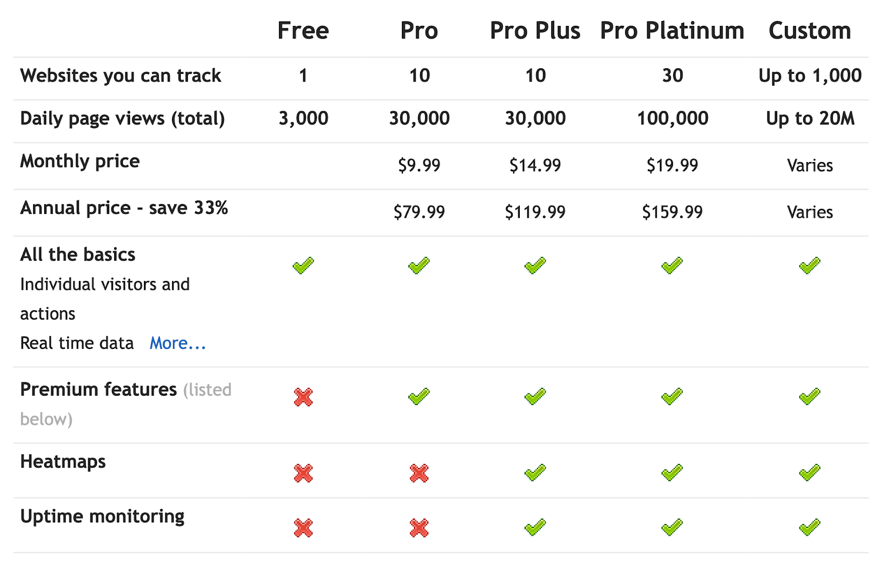Screen dimensions: 882x588
Task: Click the green check for Custom All the basics
Action: coord(809,266)
